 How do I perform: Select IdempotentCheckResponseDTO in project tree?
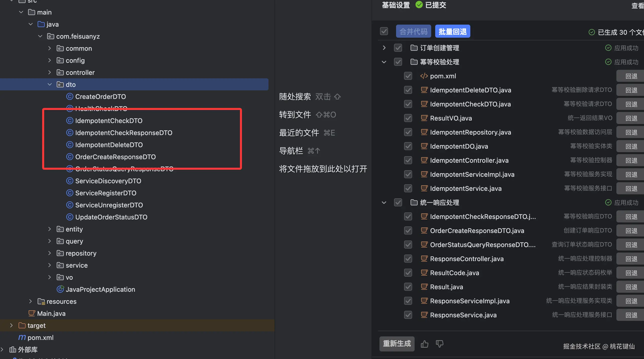(x=123, y=133)
